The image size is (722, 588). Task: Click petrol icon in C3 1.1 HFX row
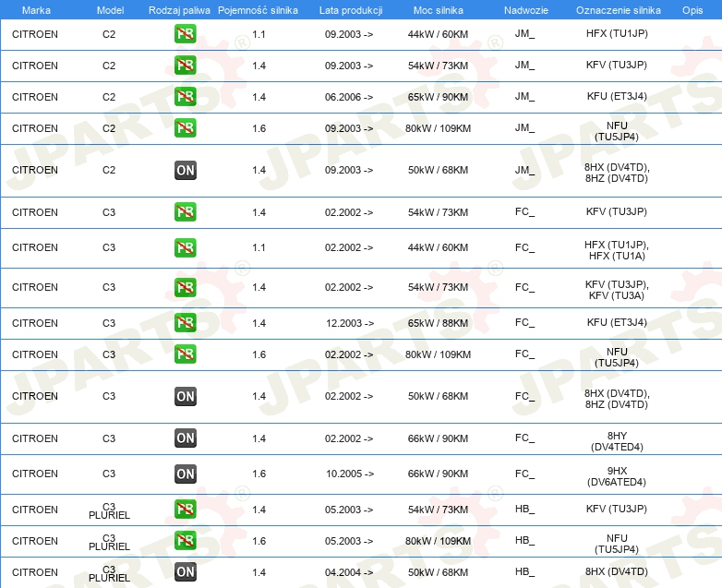(185, 247)
